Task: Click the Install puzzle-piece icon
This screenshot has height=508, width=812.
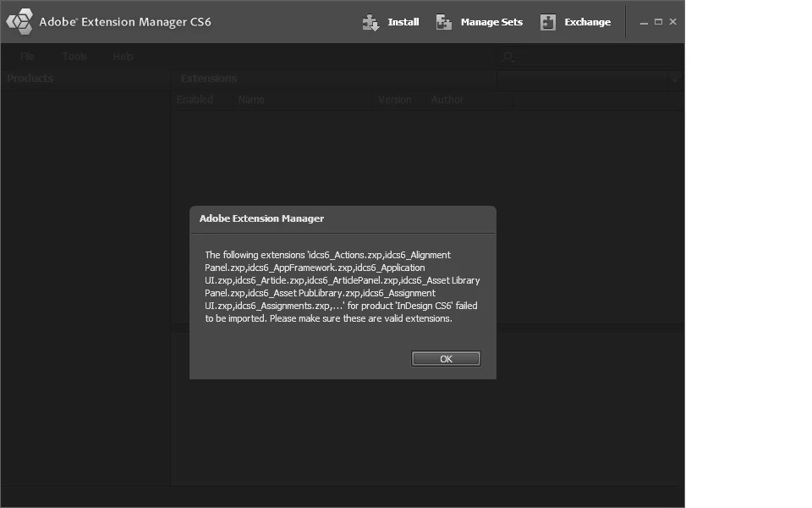Action: 370,22
